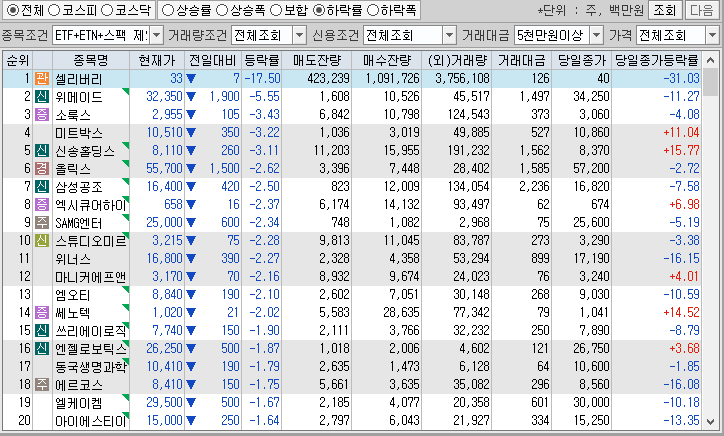Click the 다음 next button
Viewport: 724px width, 436px height.
702,10
